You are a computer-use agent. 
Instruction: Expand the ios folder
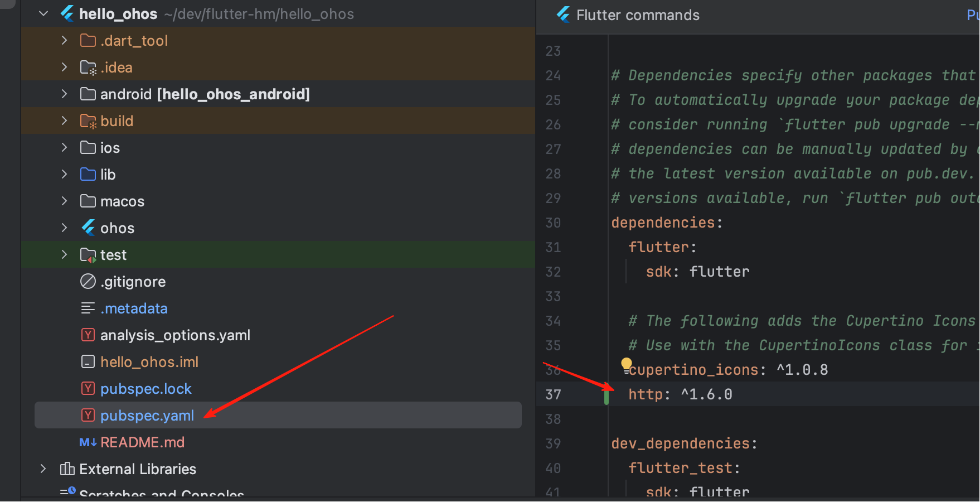click(64, 147)
